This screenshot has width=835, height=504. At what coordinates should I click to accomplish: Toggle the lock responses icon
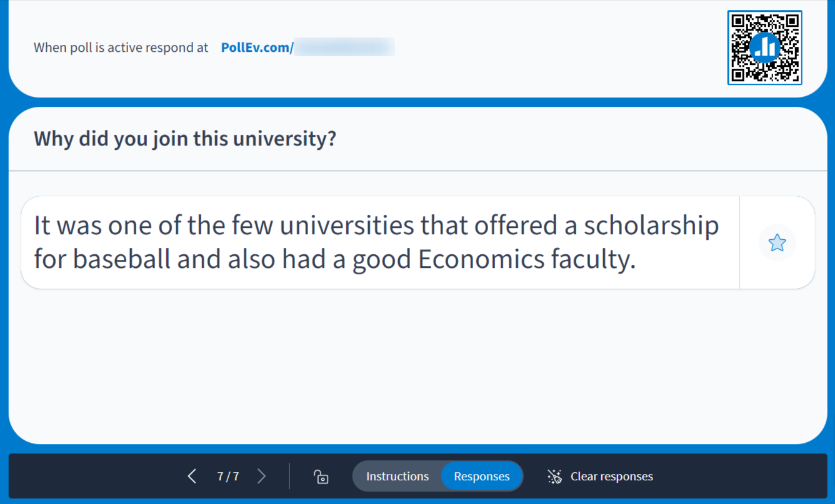pyautogui.click(x=321, y=477)
